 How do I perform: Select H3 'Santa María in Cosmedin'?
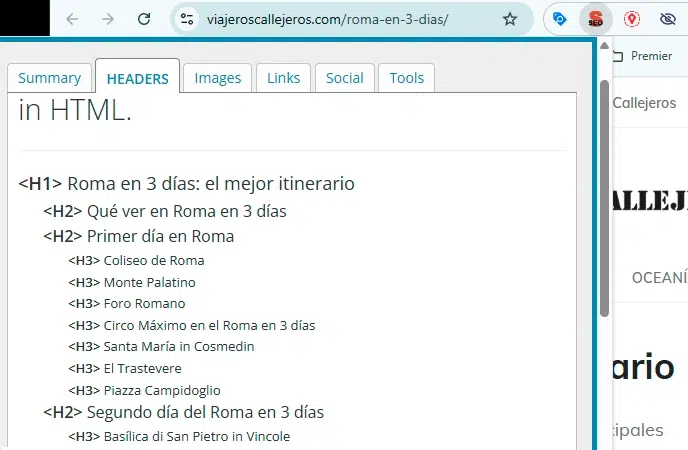point(161,346)
